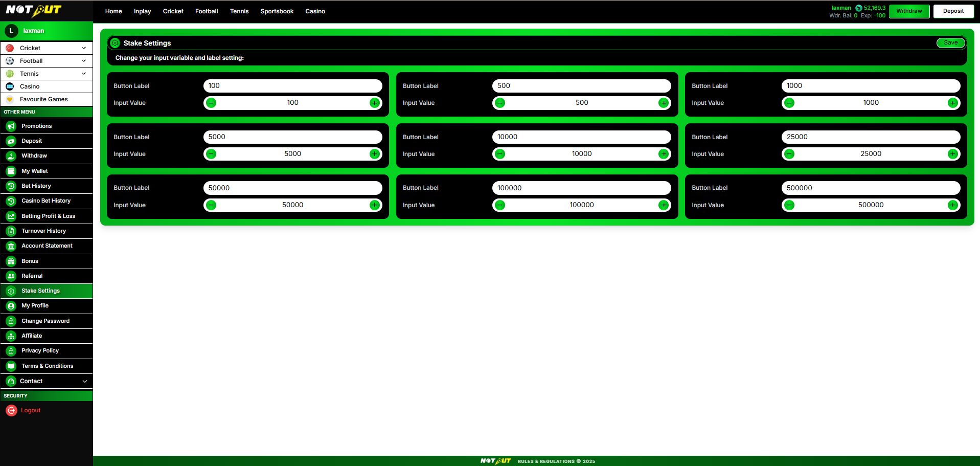The image size is (980, 466).
Task: Decrease the 10000 input value with minus
Action: point(500,154)
